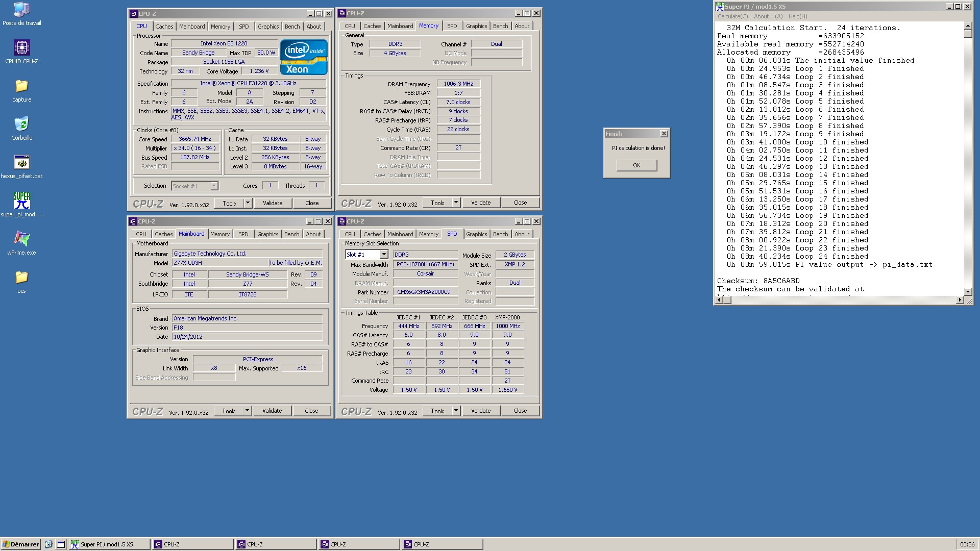Open About...(A) menu in Super PI
980x551 pixels.
pos(768,16)
